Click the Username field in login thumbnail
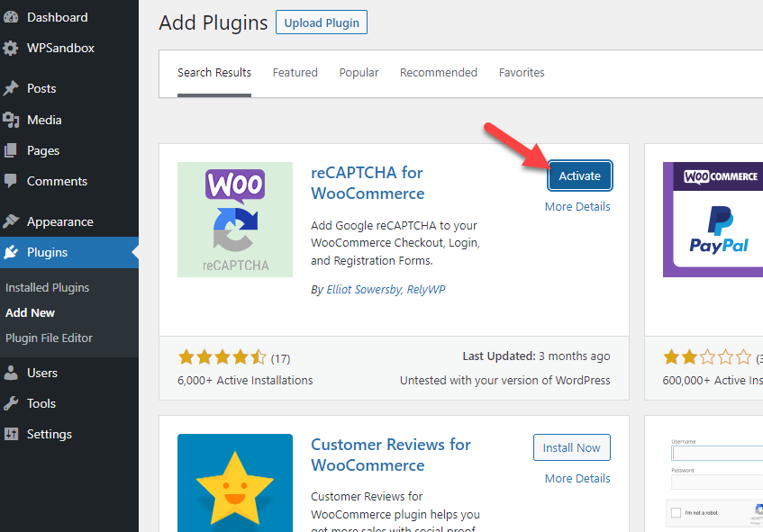The width and height of the screenshot is (763, 532). (x=717, y=453)
